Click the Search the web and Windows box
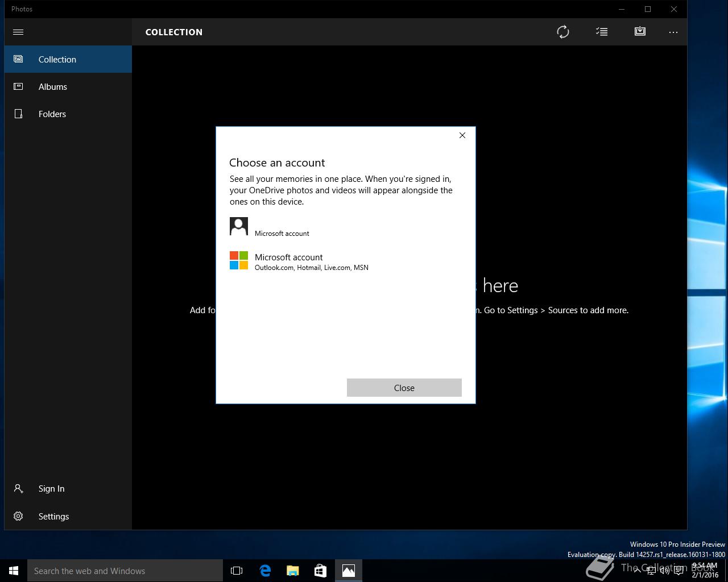Image resolution: width=728 pixels, height=582 pixels. point(125,571)
